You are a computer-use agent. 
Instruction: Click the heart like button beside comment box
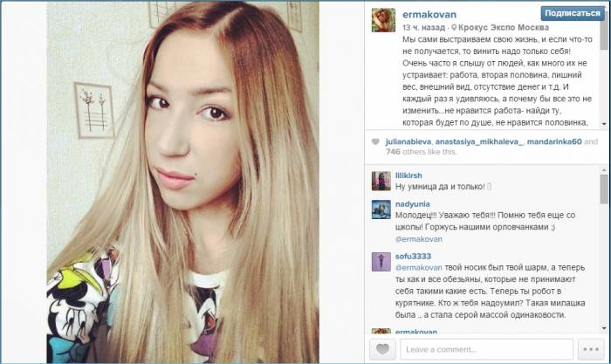click(382, 349)
